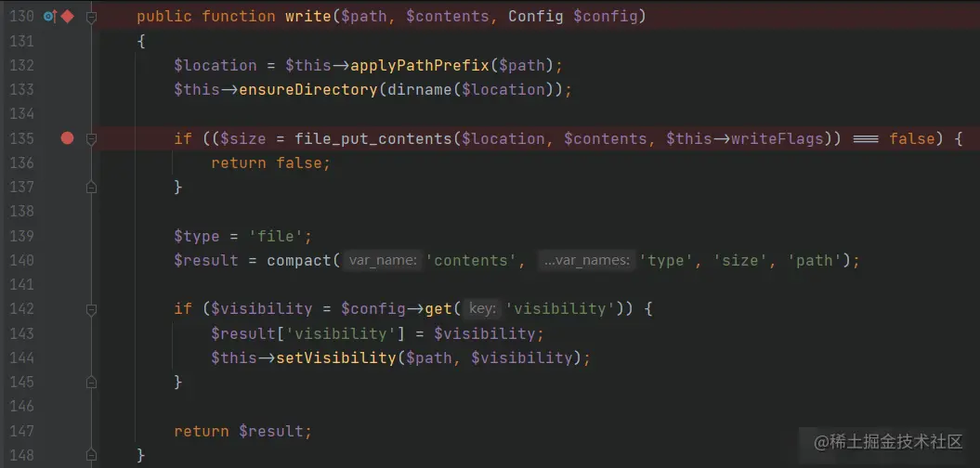This screenshot has height=468, width=980.
Task: Click the '...var_names:' inlay hint
Action: (x=587, y=260)
